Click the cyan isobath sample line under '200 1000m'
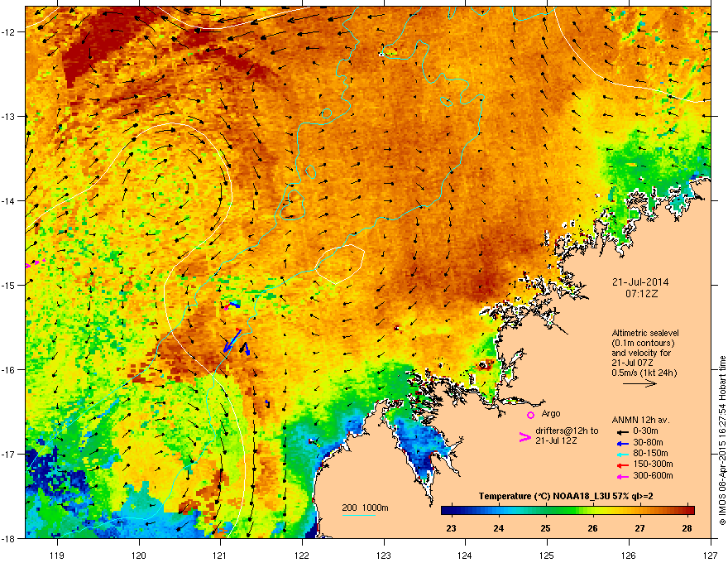The width and height of the screenshot is (728, 563). pos(358,516)
